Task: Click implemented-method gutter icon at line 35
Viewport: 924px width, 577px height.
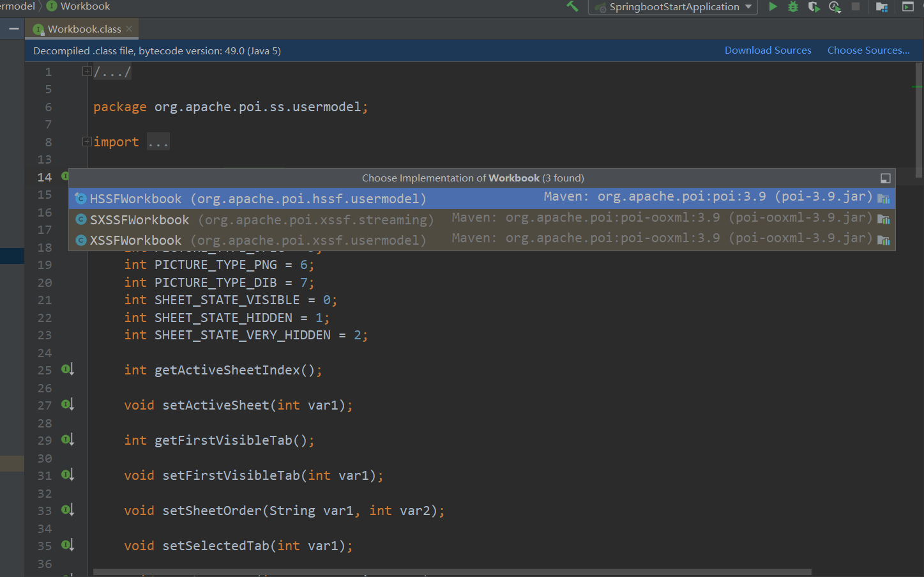Action: (x=68, y=545)
